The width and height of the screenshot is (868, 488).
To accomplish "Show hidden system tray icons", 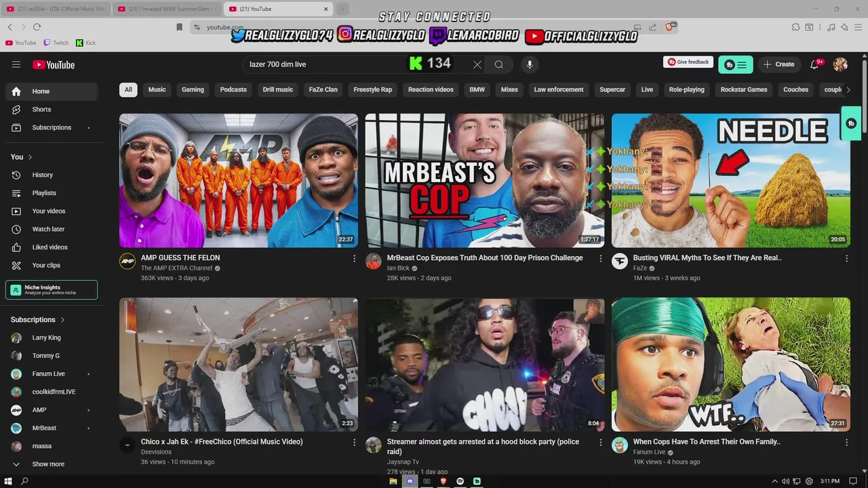I will click(774, 481).
